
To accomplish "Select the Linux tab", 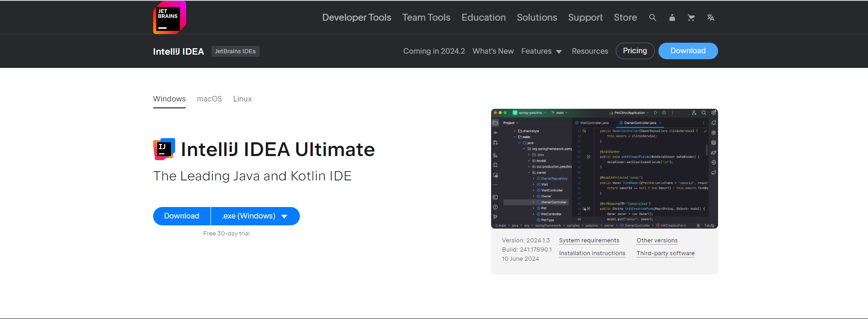I will pyautogui.click(x=242, y=99).
